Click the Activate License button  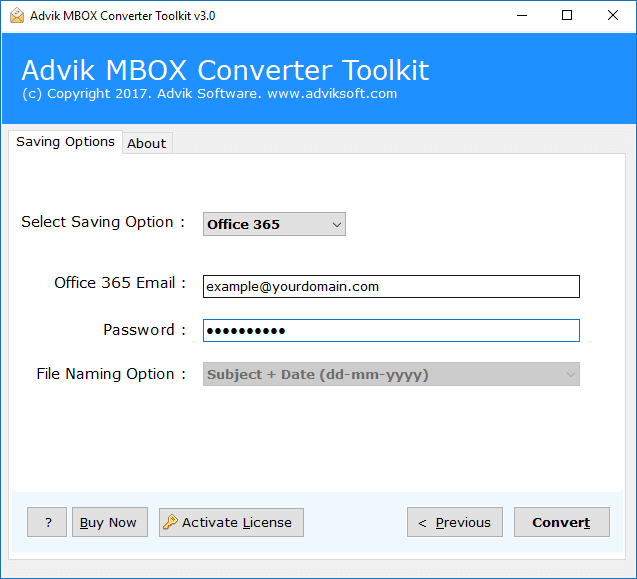(x=231, y=522)
